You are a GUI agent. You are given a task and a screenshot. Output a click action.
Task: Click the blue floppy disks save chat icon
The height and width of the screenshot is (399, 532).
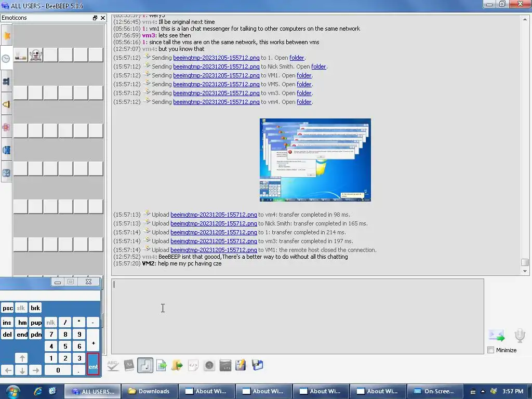[257, 365]
